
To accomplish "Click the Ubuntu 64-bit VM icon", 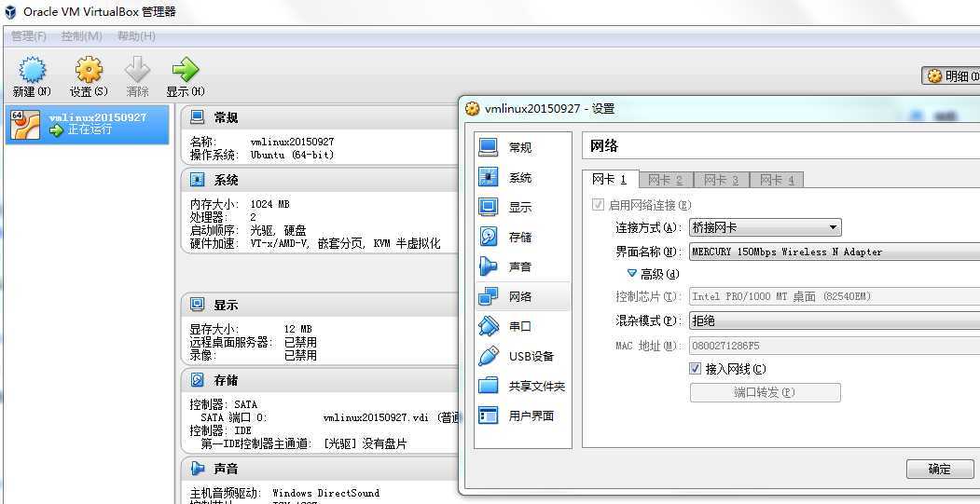I will 25,124.
